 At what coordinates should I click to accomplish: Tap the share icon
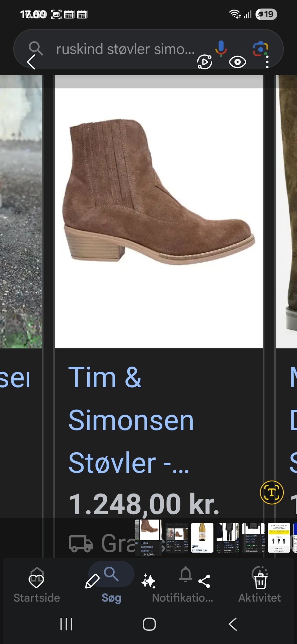(x=204, y=581)
